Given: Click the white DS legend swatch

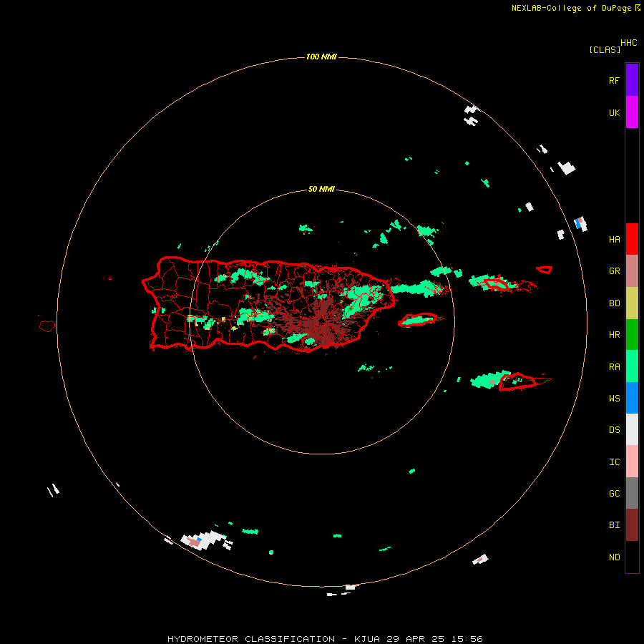Looking at the screenshot, I should point(632,429).
